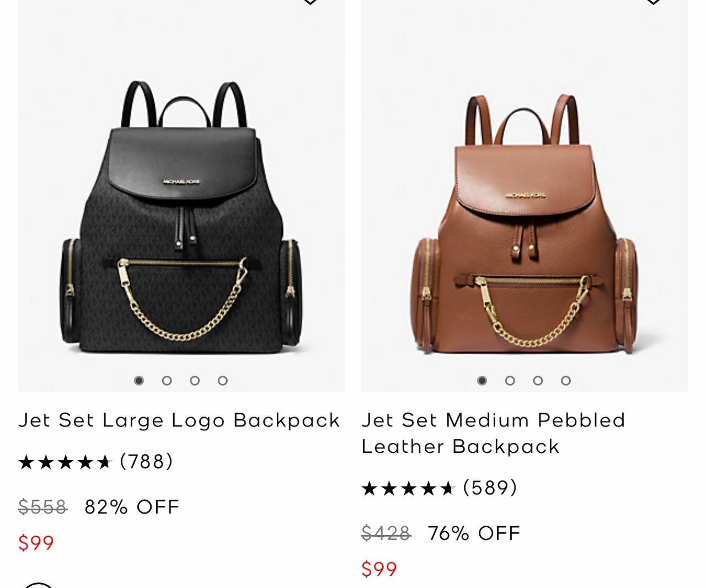View star rating of the Leather Backpack

[x=409, y=488]
